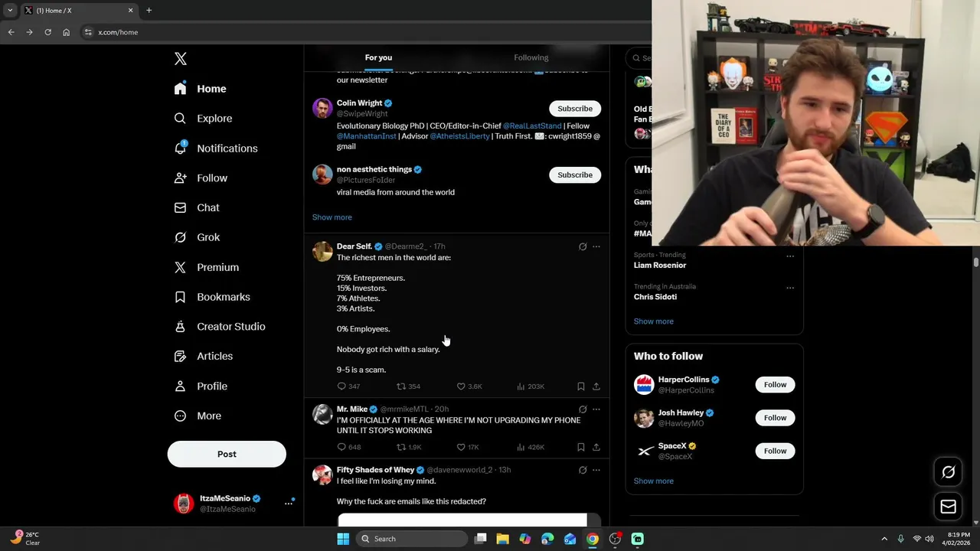Screen dimensions: 980x551
Task: Bookmark the Mr. Mike post
Action: click(581, 447)
